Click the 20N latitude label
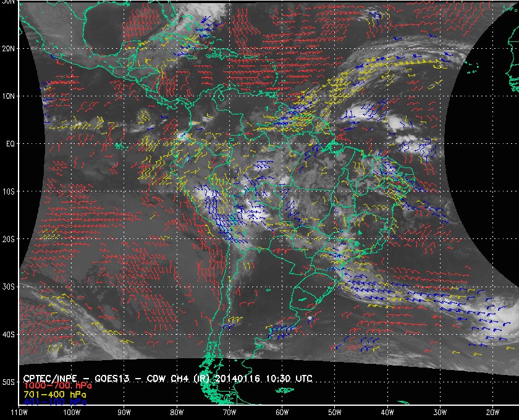519x420 pixels. point(8,48)
